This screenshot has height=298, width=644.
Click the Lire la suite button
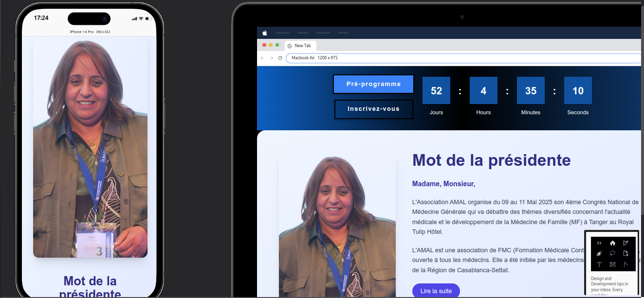coord(436,290)
